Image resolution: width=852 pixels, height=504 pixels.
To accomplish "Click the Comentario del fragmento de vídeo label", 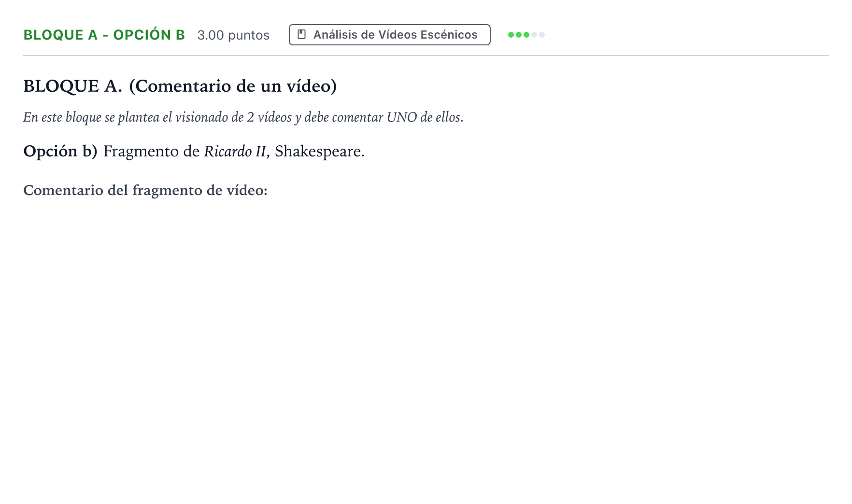I will click(x=145, y=190).
